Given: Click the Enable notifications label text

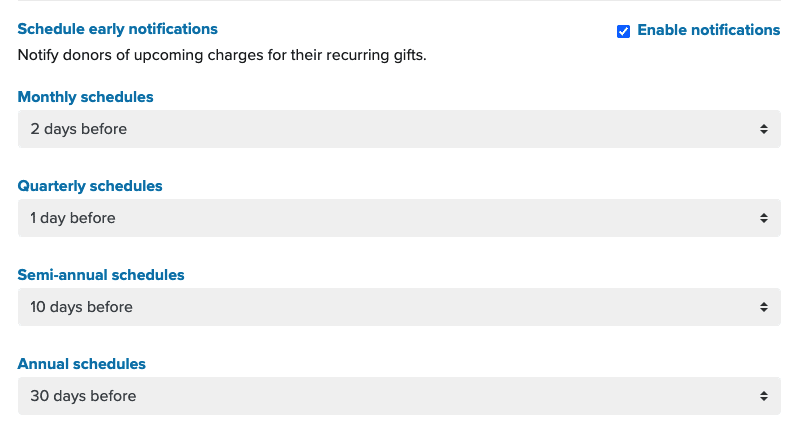Looking at the screenshot, I should (708, 30).
